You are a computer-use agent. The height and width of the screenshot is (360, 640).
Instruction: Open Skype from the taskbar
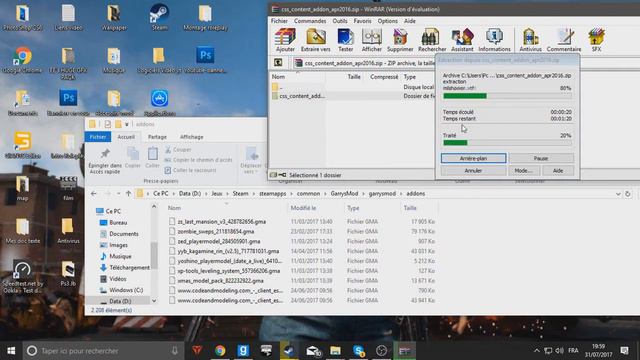click(x=358, y=351)
